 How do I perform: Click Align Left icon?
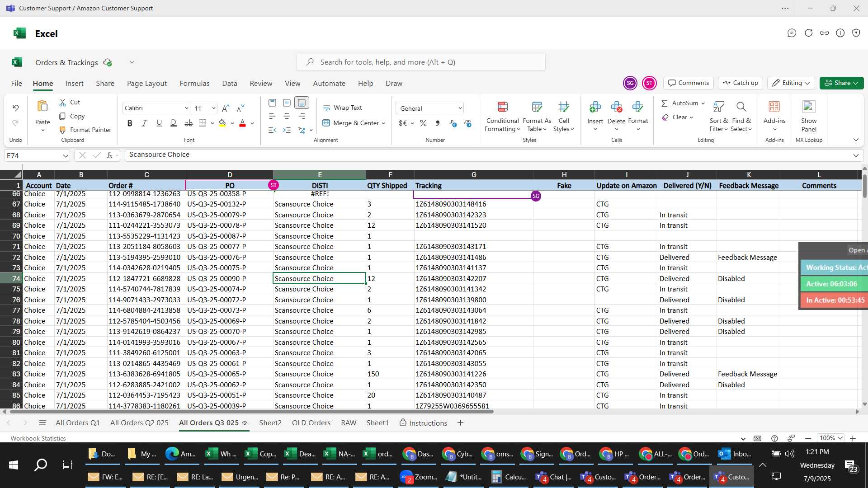(272, 116)
